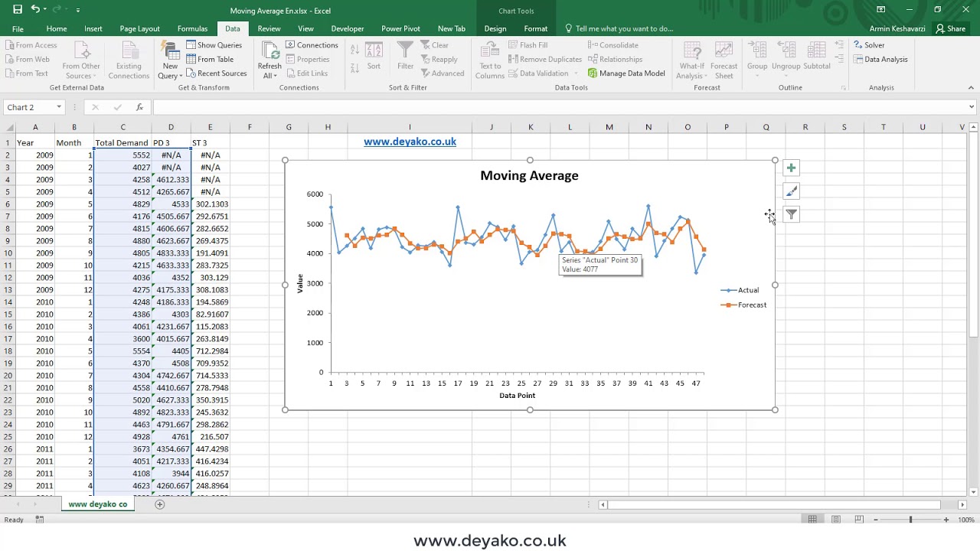Screen dimensions: 980x551
Task: Click Text to Columns
Action: click(490, 60)
